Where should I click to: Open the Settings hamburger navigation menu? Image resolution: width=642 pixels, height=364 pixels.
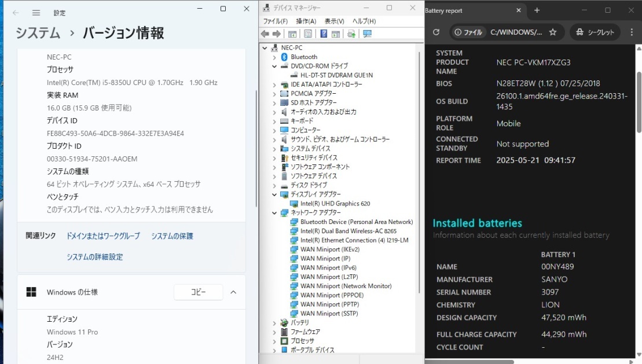tap(36, 13)
